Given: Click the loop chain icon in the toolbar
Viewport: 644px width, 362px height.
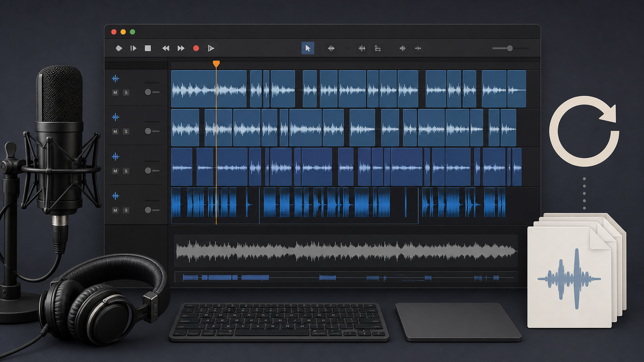Looking at the screenshot, I should pos(377,48).
